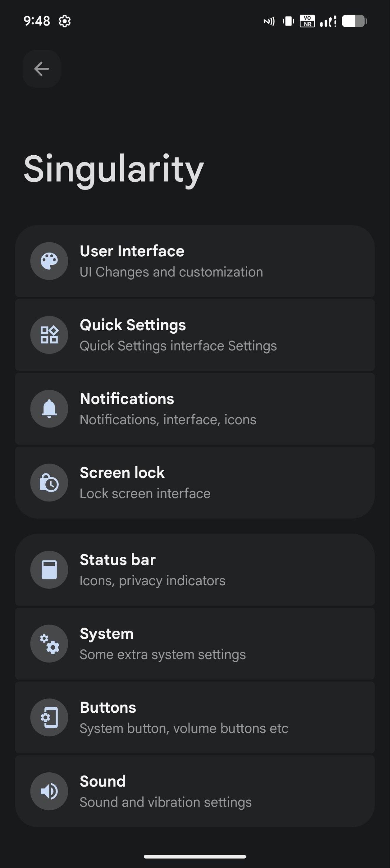Tap the palette icon for User Interface
The height and width of the screenshot is (868, 390).
point(49,261)
